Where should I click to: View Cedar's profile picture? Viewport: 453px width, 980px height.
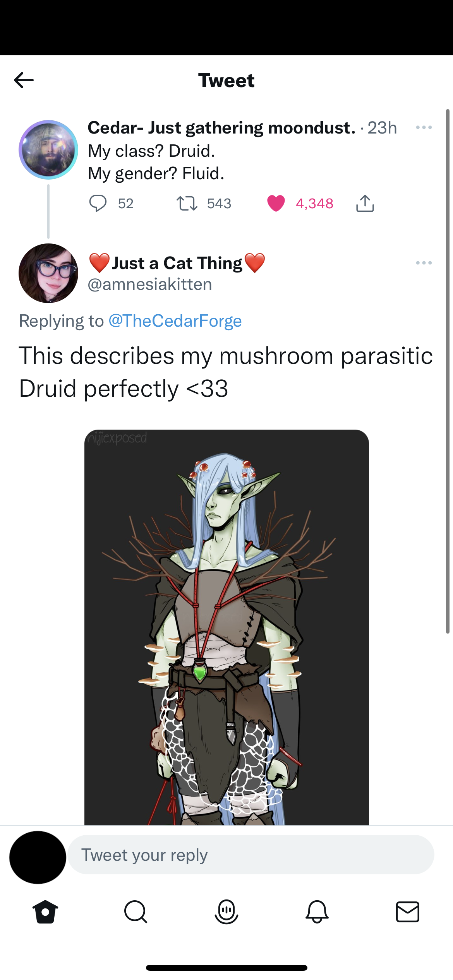(48, 150)
